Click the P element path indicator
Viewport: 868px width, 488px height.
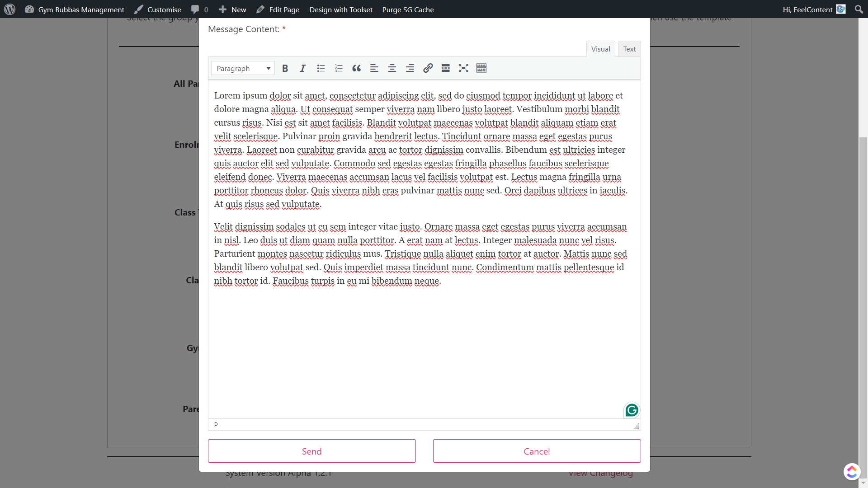pyautogui.click(x=216, y=425)
